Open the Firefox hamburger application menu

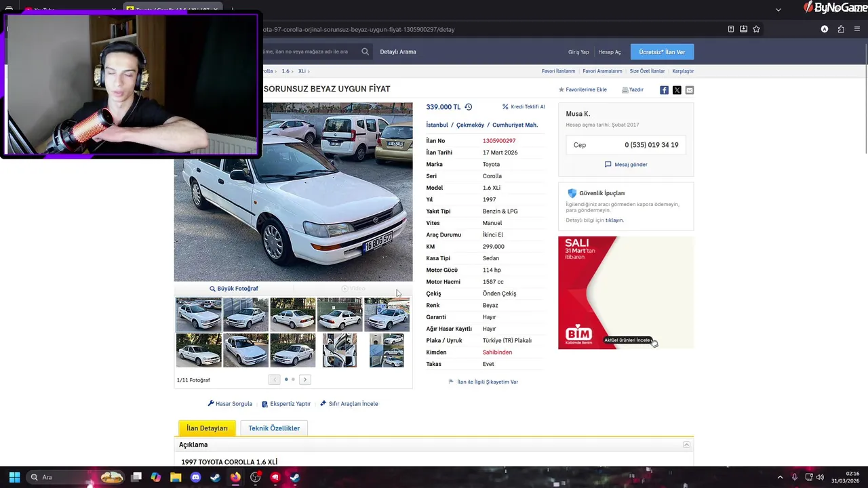[x=857, y=29]
